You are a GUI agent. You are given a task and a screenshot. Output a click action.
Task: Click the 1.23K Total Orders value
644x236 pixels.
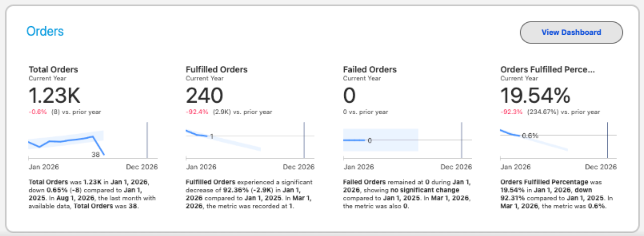[x=54, y=95]
